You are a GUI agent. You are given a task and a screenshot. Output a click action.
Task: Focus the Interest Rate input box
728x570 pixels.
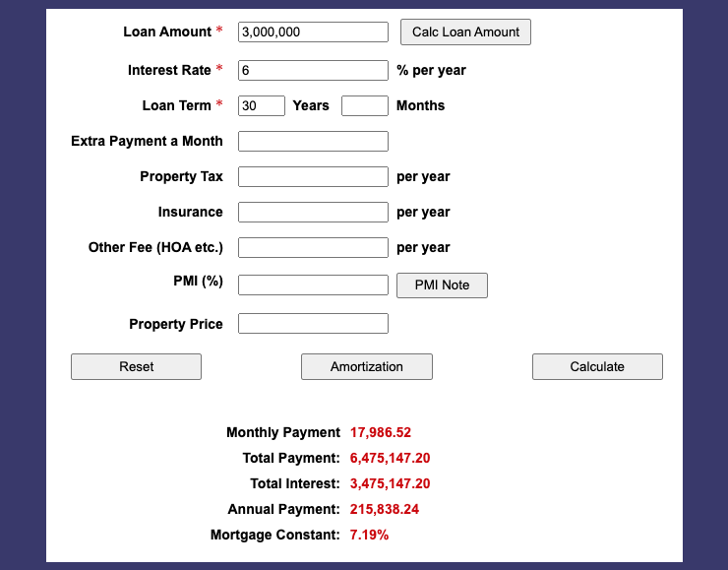pos(313,71)
